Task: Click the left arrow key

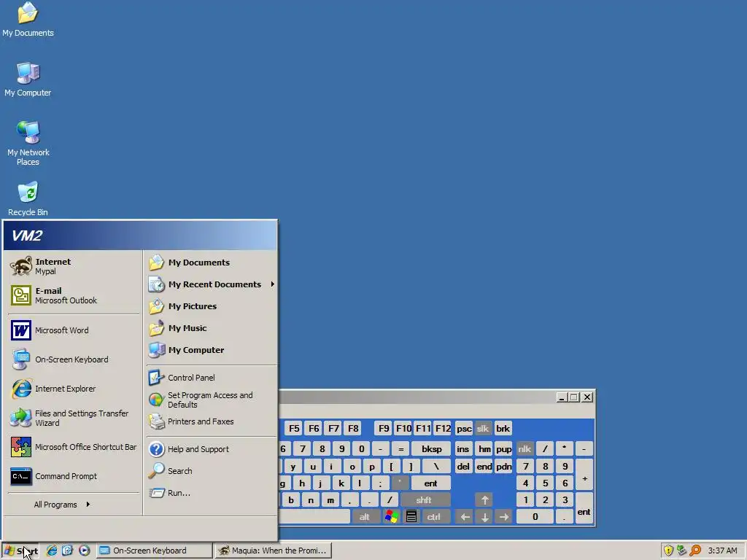Action: click(x=465, y=517)
